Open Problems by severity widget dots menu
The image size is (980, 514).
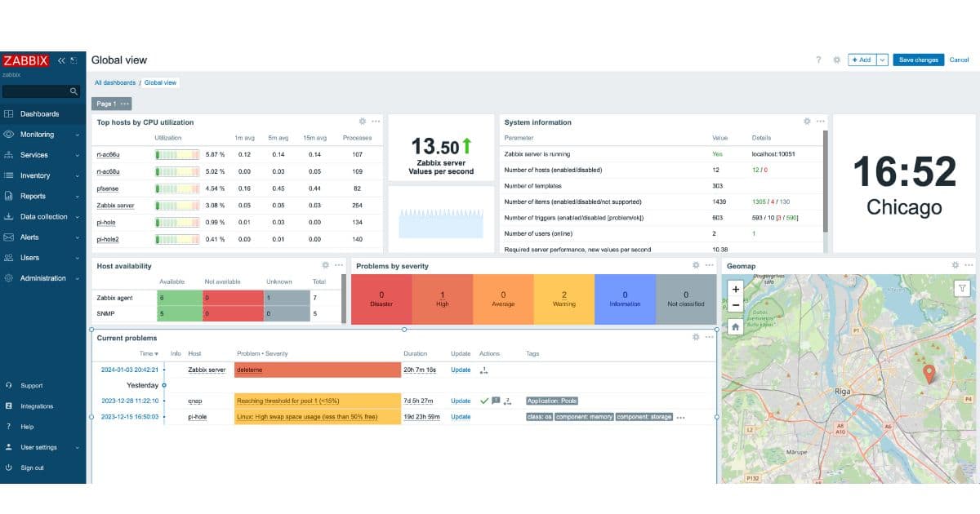point(710,264)
